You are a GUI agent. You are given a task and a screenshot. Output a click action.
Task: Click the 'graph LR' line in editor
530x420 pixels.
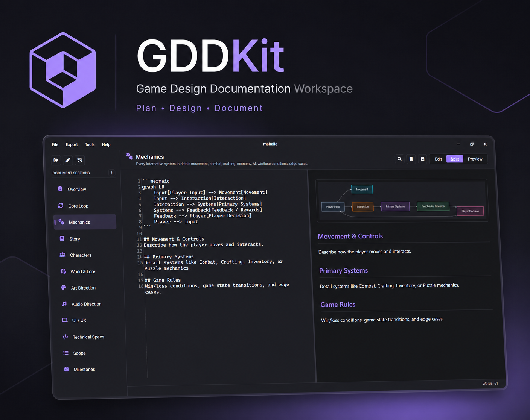pos(153,187)
